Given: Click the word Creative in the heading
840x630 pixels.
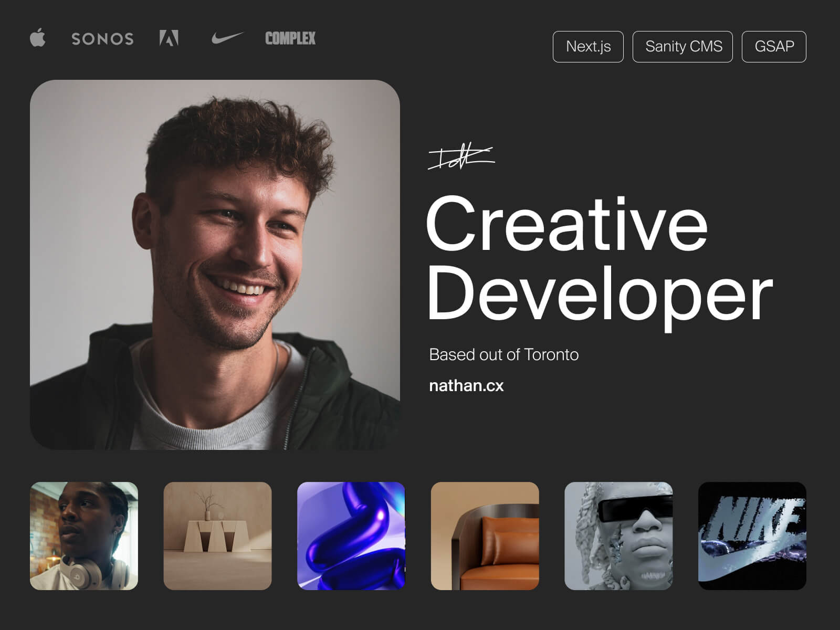Looking at the screenshot, I should (567, 225).
